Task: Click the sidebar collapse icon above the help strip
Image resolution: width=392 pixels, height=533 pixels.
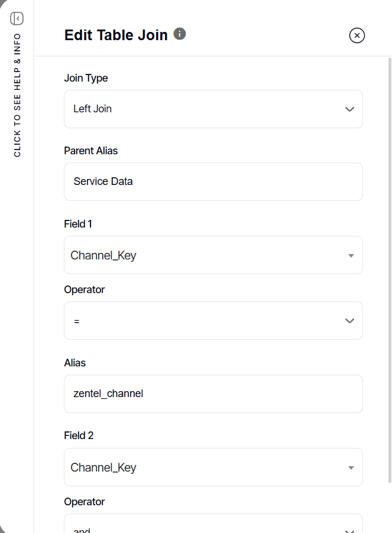Action: click(x=17, y=18)
